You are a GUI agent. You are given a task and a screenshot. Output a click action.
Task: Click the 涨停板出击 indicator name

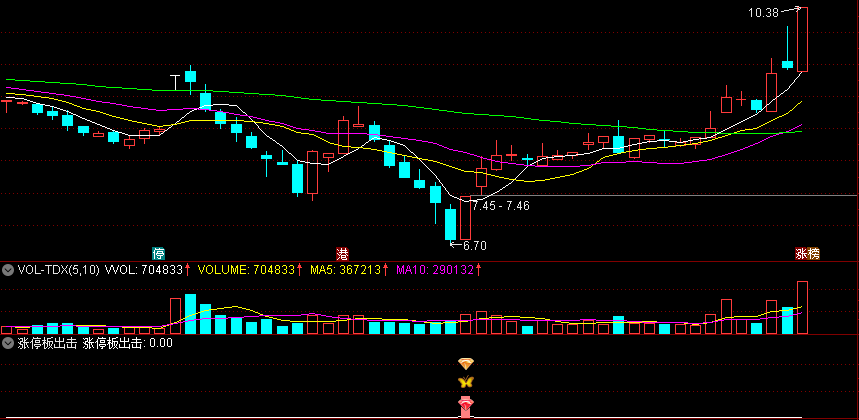47,343
